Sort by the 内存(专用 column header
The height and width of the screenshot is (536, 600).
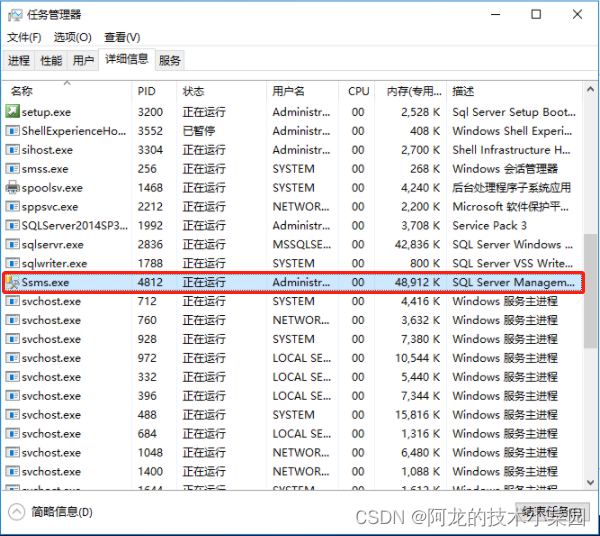(410, 91)
